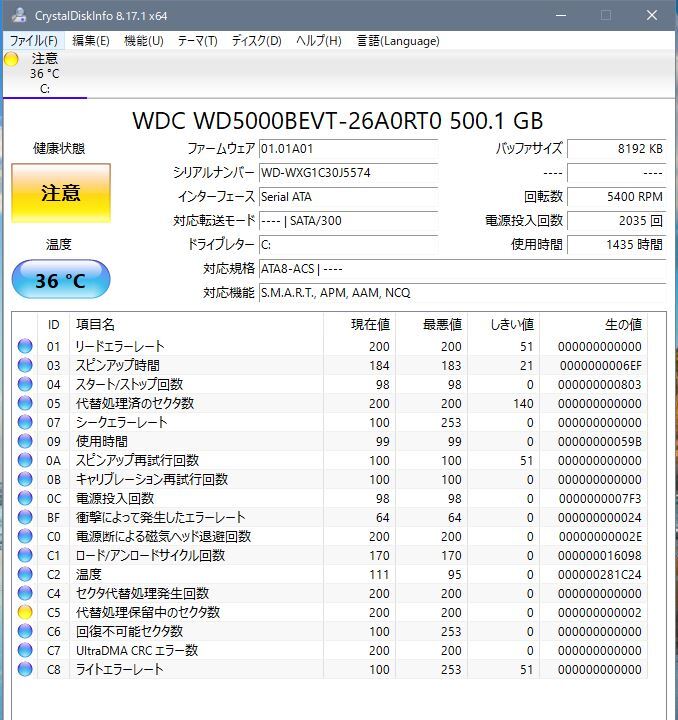This screenshot has height=720, width=678.
Task: Click the transfer mode field SATA/300
Action: click(348, 221)
